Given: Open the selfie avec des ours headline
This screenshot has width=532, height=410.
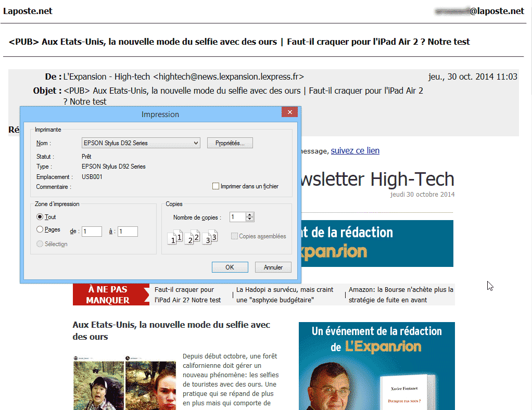Looking at the screenshot, I should point(171,330).
